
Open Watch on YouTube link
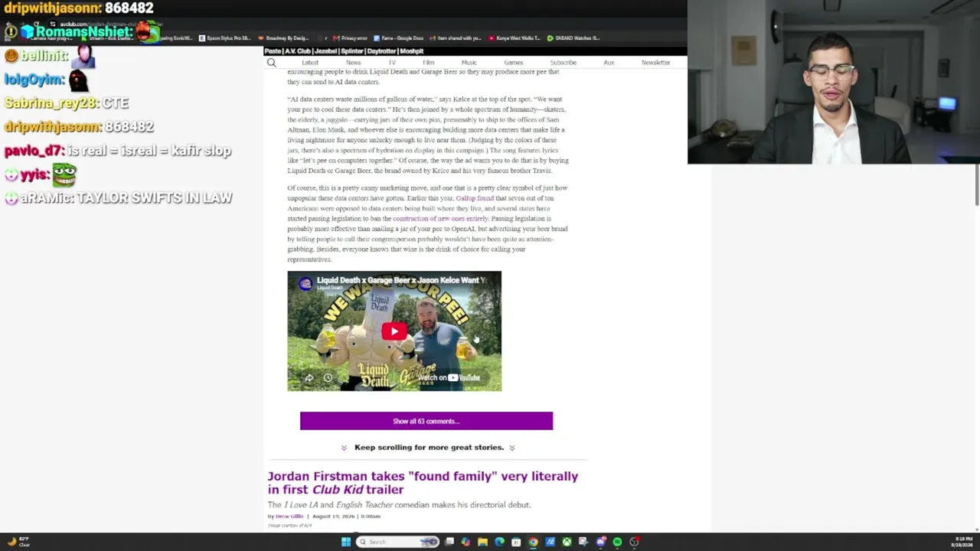[449, 377]
